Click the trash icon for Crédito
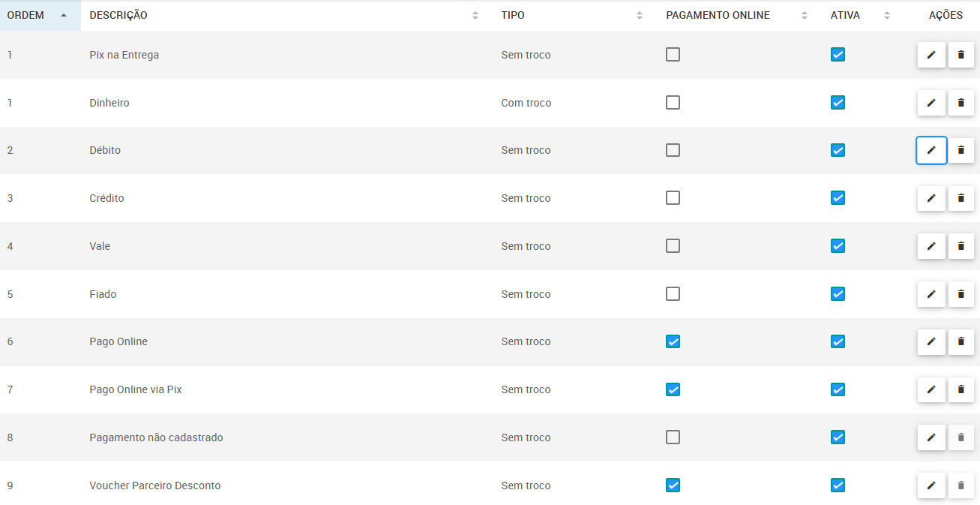 (x=961, y=198)
